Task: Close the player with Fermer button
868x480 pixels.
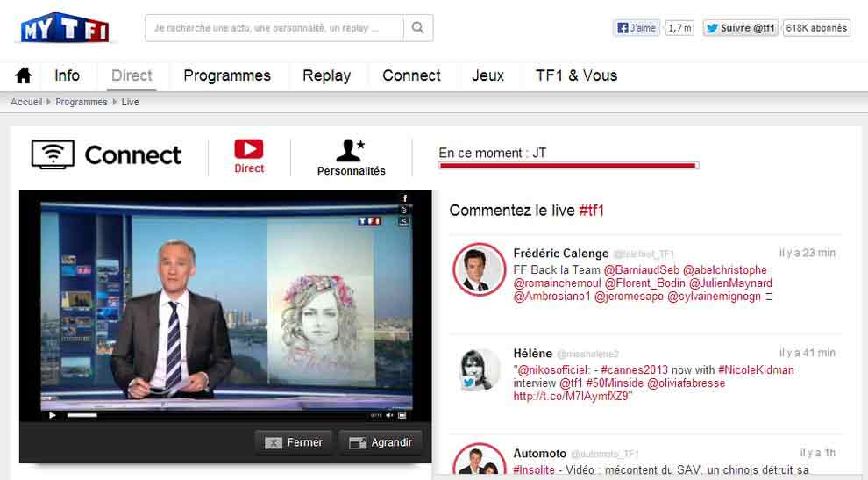Action: pyautogui.click(x=294, y=442)
